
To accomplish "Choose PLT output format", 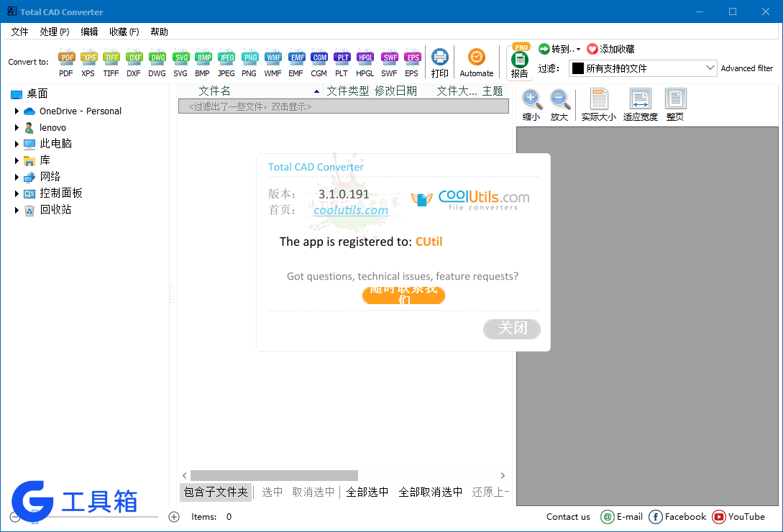I will coord(342,63).
